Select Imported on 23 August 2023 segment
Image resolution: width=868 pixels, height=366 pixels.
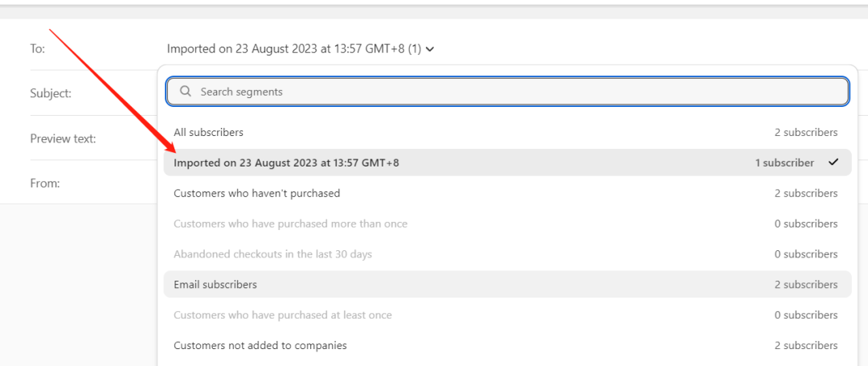pyautogui.click(x=508, y=162)
